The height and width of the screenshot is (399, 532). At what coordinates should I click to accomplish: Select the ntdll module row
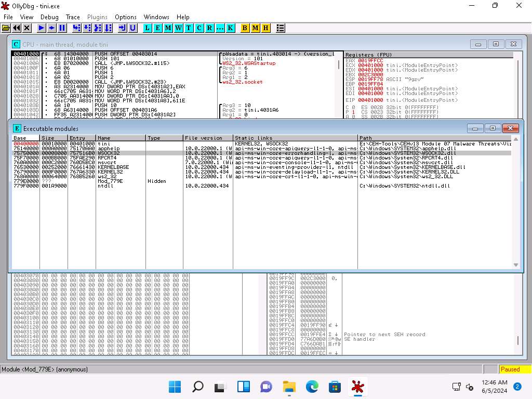(x=105, y=185)
